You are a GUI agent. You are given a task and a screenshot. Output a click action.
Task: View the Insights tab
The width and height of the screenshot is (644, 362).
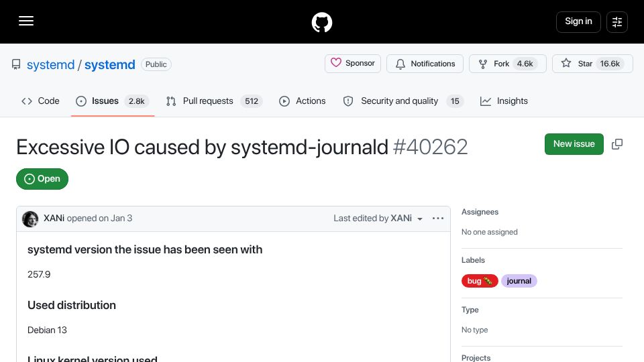[504, 101]
